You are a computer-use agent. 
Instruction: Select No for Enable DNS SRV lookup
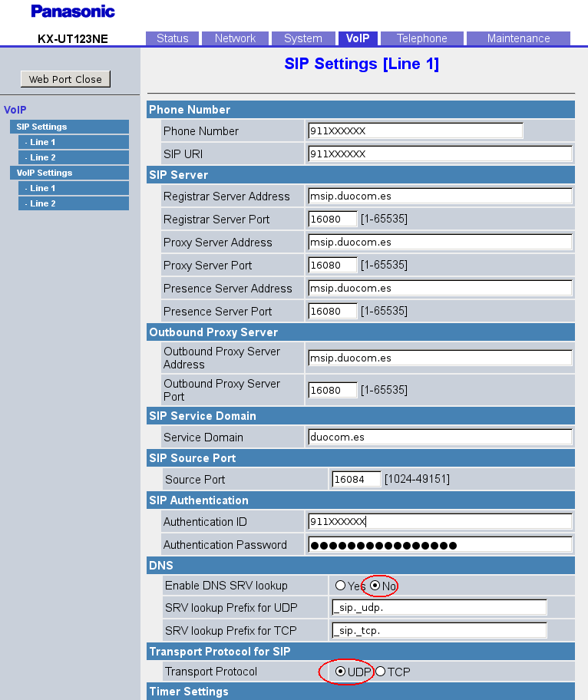[x=375, y=586]
